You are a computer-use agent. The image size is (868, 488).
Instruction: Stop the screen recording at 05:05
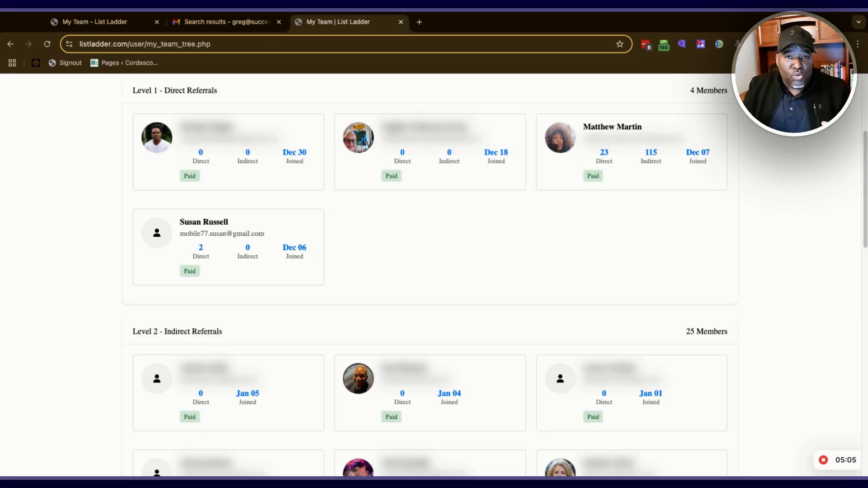pyautogui.click(x=823, y=460)
